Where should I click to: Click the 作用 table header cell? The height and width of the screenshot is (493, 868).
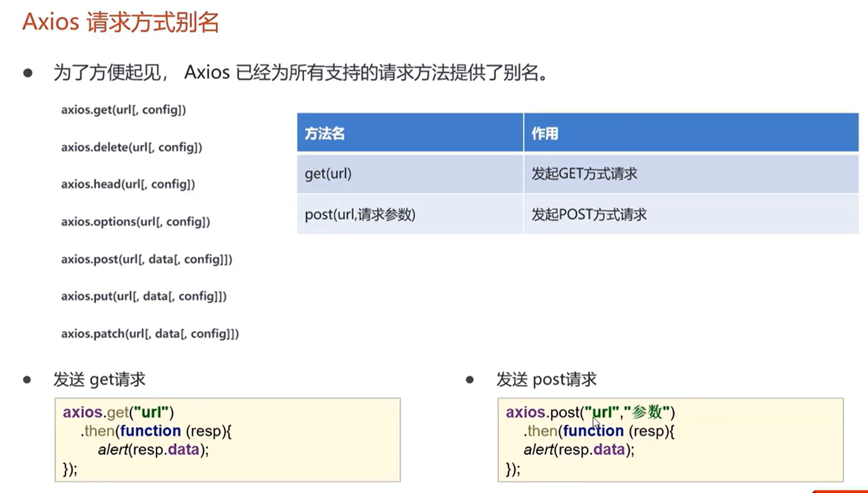pyautogui.click(x=691, y=133)
